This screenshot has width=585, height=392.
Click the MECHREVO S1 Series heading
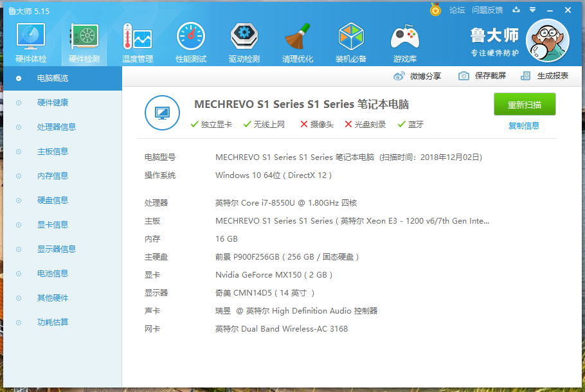pyautogui.click(x=301, y=104)
